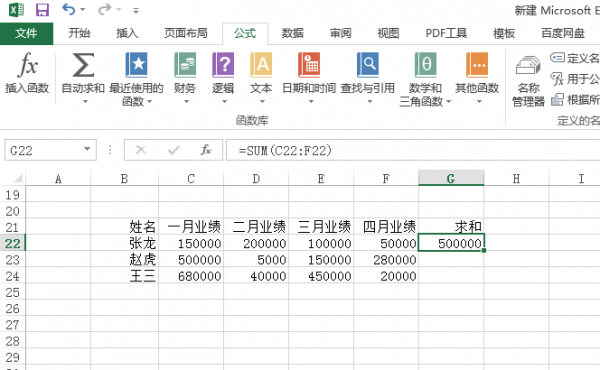Select cell with value 5000

256,259
